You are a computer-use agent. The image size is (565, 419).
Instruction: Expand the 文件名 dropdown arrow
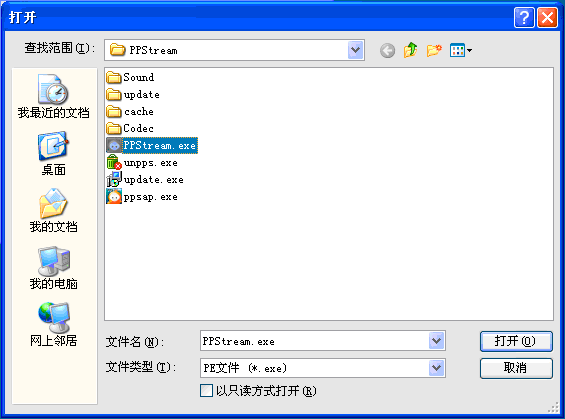(436, 340)
